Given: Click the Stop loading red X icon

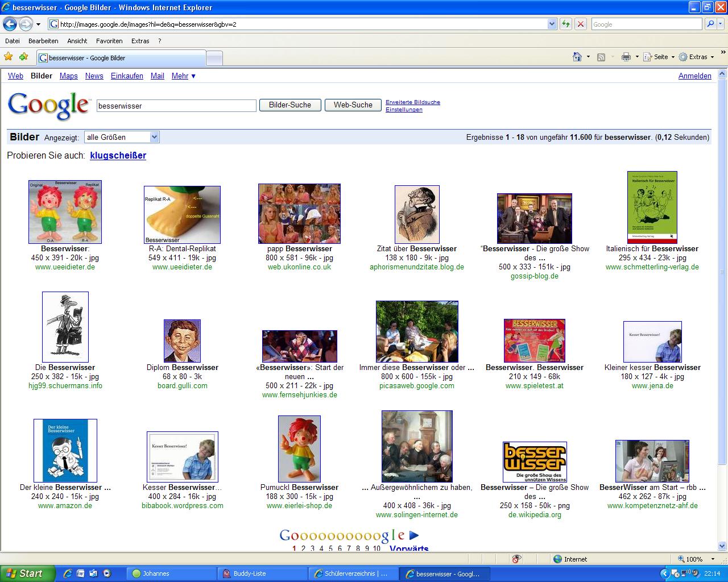Looking at the screenshot, I should [580, 24].
